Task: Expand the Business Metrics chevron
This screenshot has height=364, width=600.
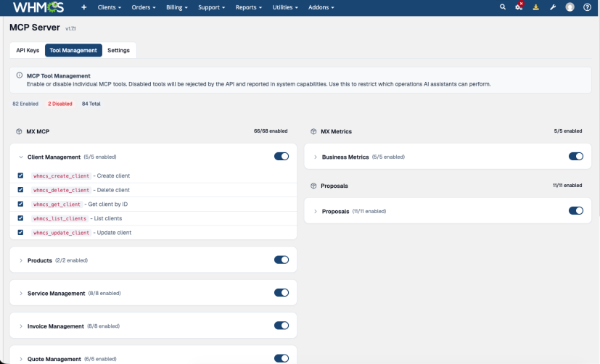Action: [x=316, y=157]
